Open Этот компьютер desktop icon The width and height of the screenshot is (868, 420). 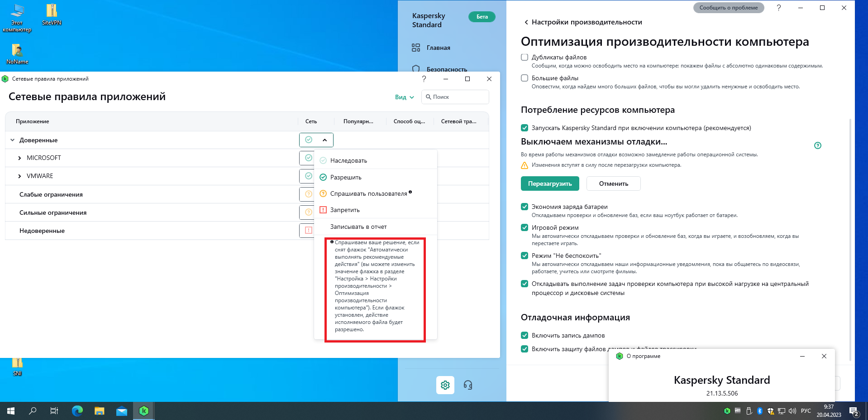[x=17, y=17]
